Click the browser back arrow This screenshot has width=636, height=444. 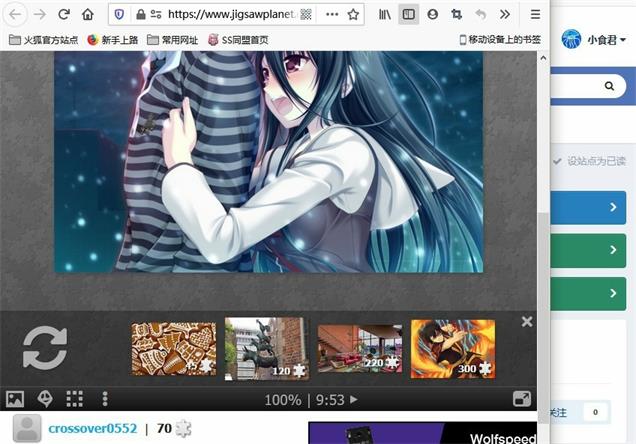click(x=15, y=15)
